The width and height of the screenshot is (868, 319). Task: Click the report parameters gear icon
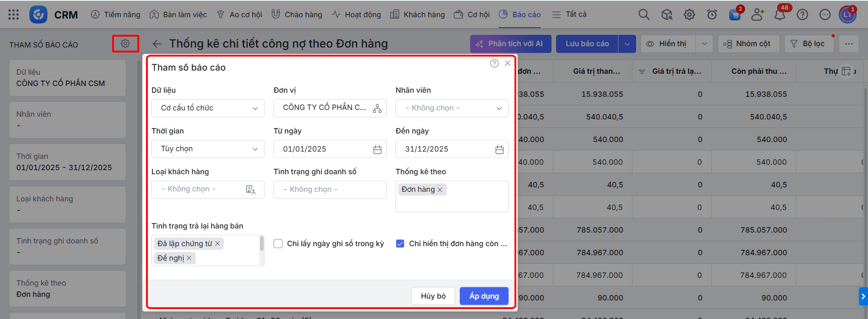[125, 43]
